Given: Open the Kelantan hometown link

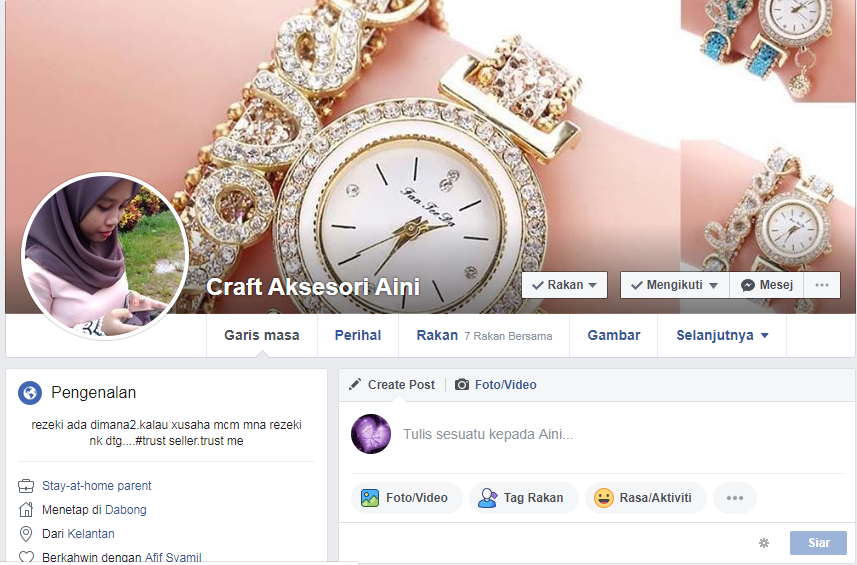Looking at the screenshot, I should tap(91, 534).
